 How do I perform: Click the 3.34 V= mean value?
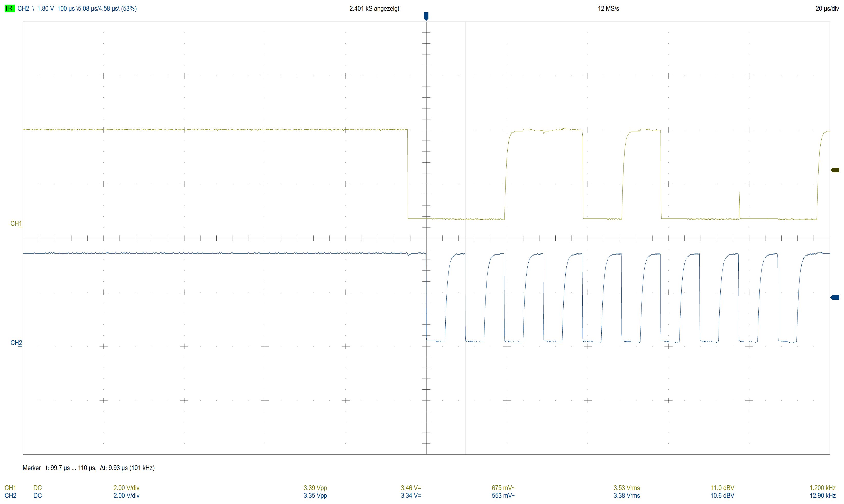411,496
